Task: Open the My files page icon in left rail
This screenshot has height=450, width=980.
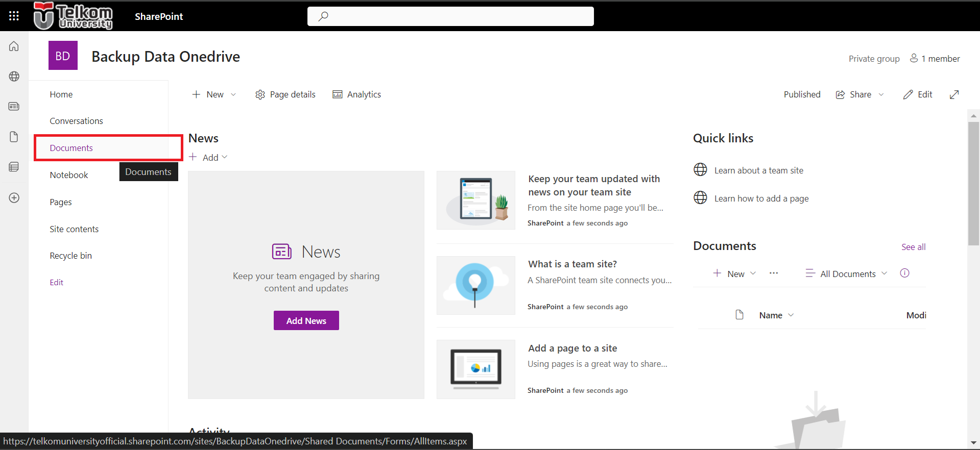Action: click(x=14, y=137)
